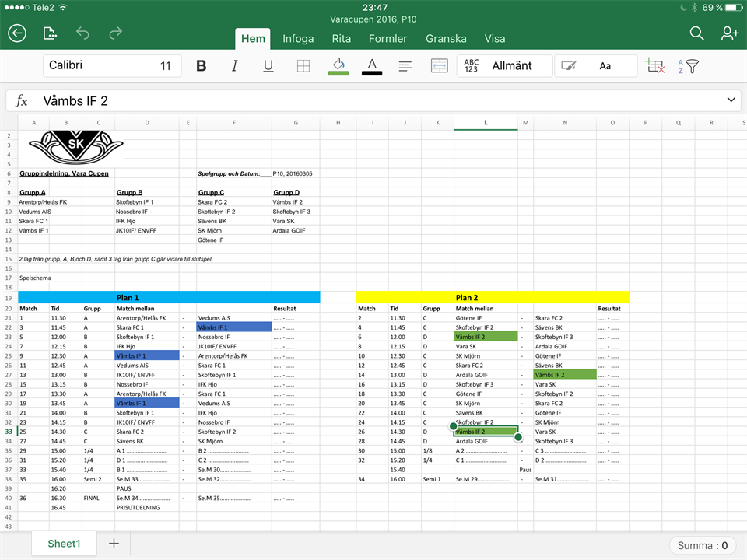747x560 pixels.
Task: Open the file menu icon
Action: (x=50, y=33)
